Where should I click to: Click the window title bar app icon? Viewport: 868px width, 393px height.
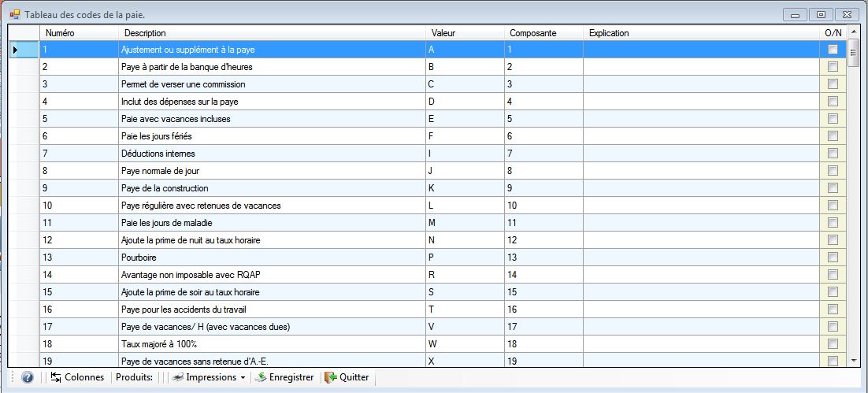point(15,14)
